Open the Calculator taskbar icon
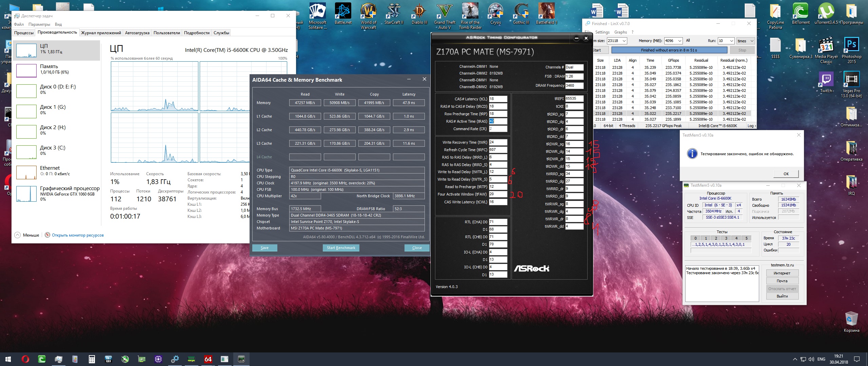Image resolution: width=868 pixels, height=366 pixels. pos(92,359)
